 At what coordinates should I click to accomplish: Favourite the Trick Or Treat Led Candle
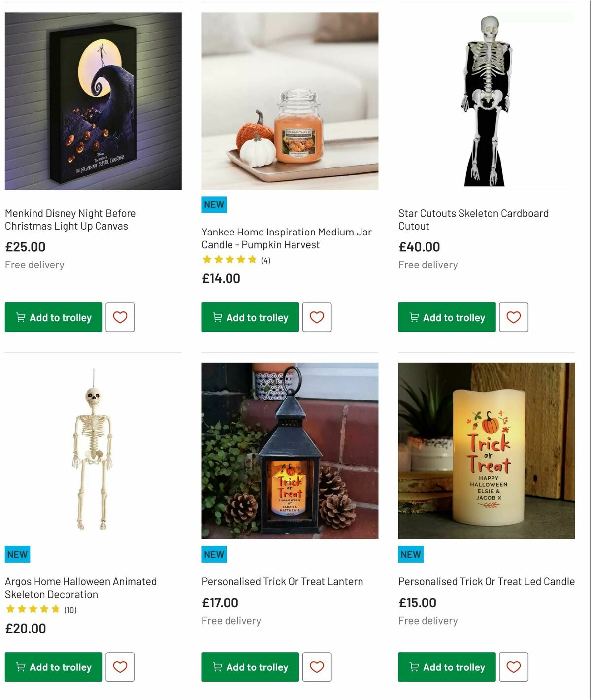click(514, 667)
